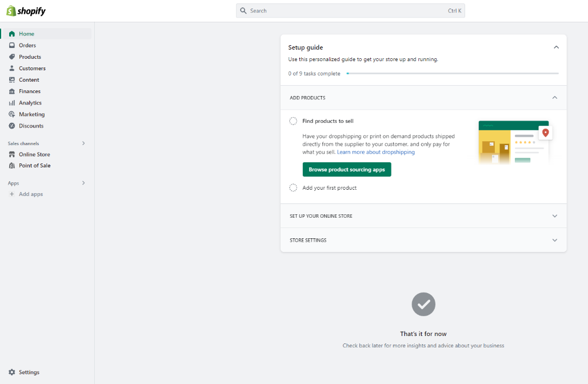Click Browse product sourcing apps button
Viewport: 588px width, 384px height.
[x=347, y=170]
